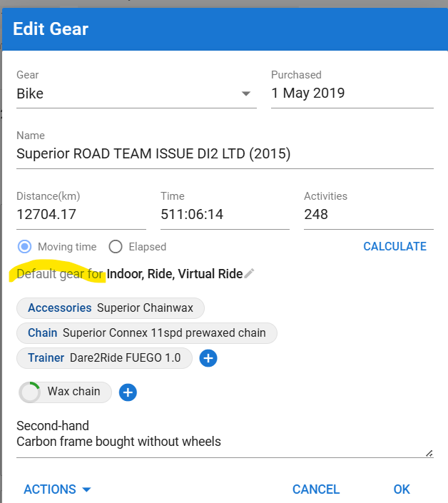
Task: Open the Accessories Superior Chainwax chip
Action: [x=111, y=308]
